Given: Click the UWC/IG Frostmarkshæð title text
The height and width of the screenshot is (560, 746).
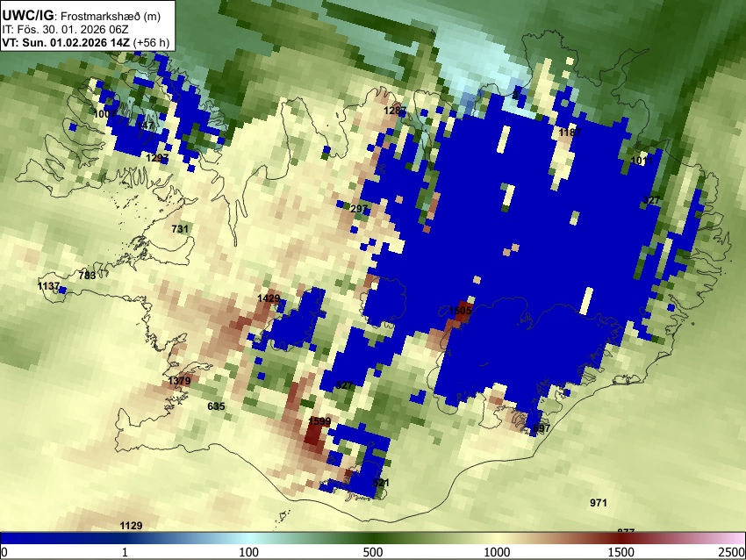Looking at the screenshot, I should click(x=82, y=16).
